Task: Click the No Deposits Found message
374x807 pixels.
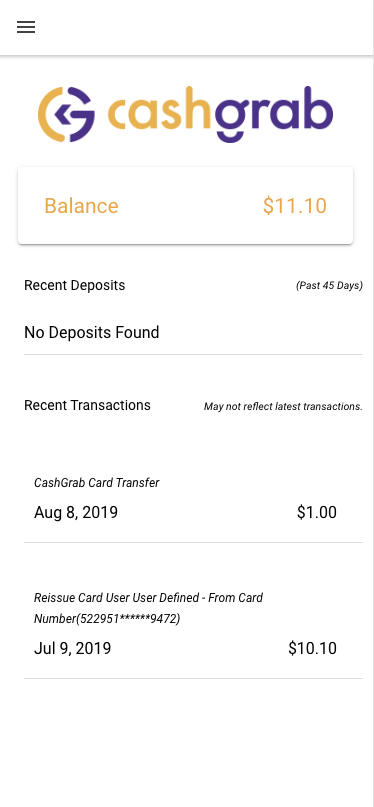Action: coord(92,332)
